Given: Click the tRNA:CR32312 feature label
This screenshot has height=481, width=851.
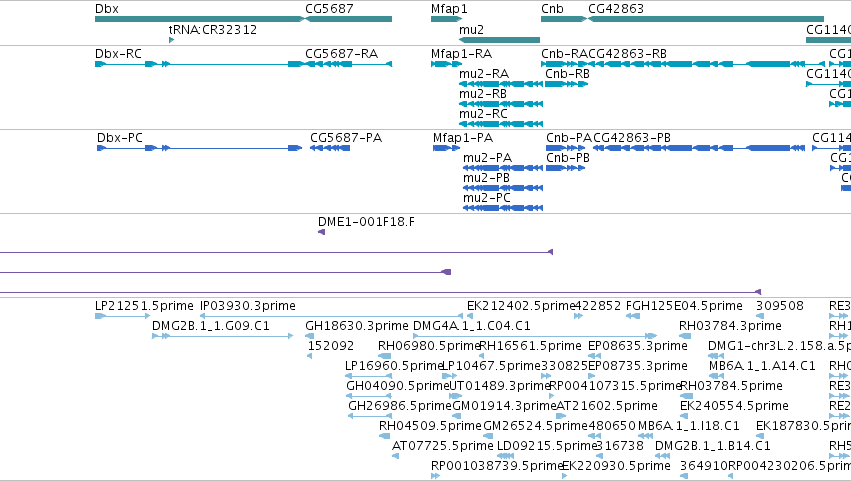Looking at the screenshot, I should tap(213, 29).
